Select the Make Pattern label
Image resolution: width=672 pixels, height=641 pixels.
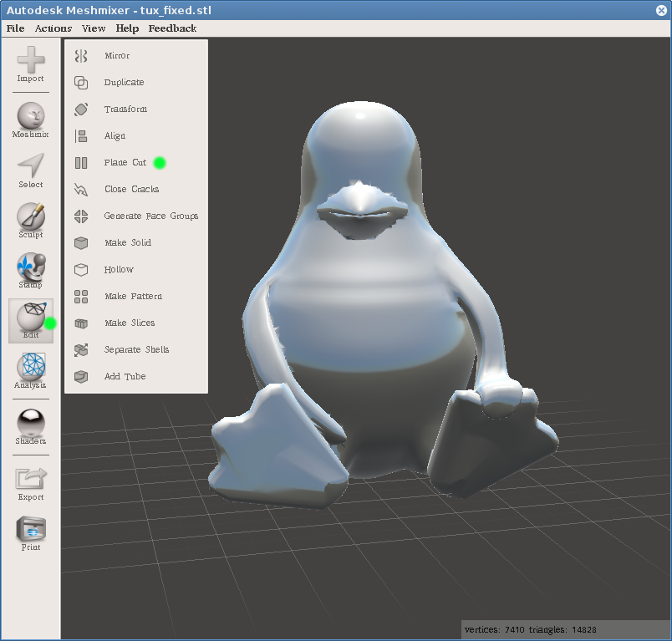point(133,296)
